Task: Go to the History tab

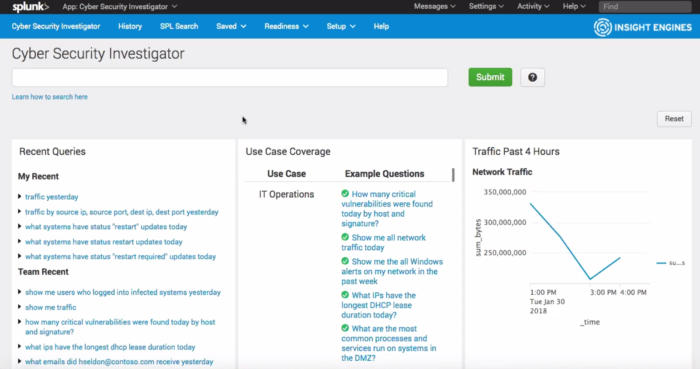Action: tap(130, 26)
